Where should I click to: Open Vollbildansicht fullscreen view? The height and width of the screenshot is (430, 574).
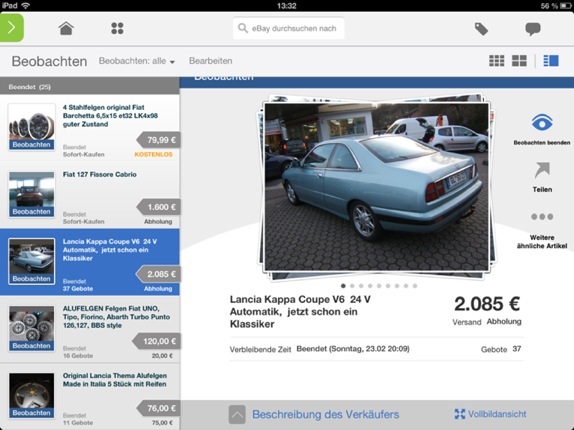490,414
